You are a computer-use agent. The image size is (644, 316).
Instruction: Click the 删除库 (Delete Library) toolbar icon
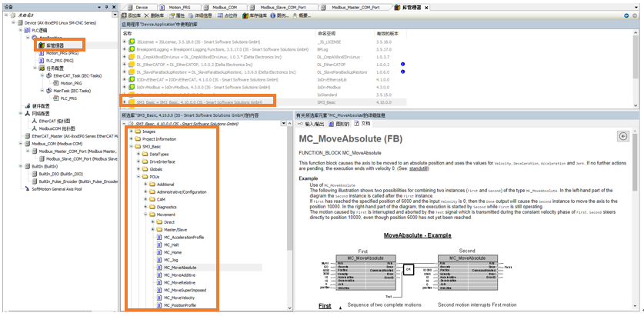[x=155, y=15]
